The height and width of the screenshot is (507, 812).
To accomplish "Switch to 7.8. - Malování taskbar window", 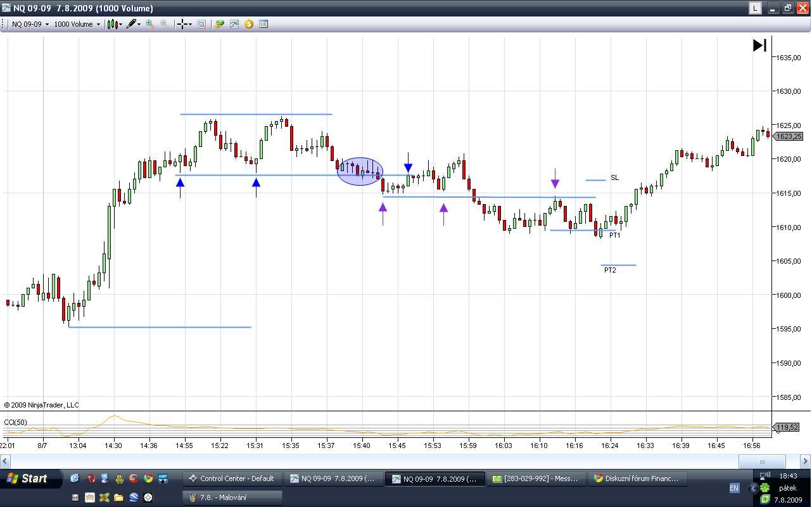I will (232, 497).
